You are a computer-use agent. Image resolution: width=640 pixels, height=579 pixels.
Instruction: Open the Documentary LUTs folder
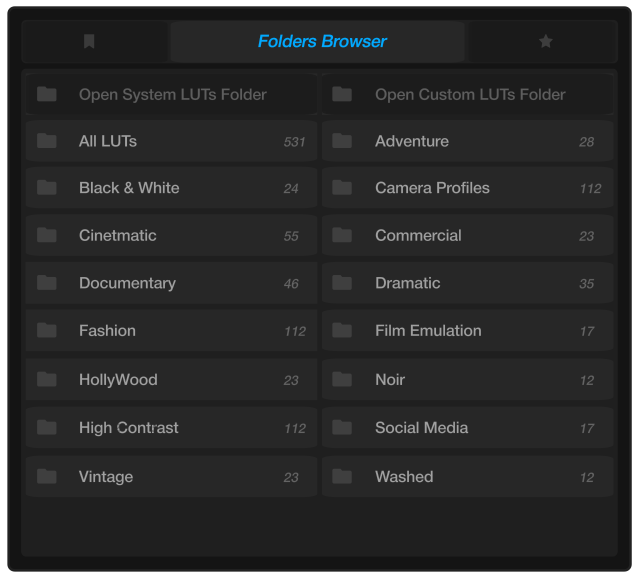[x=171, y=283]
